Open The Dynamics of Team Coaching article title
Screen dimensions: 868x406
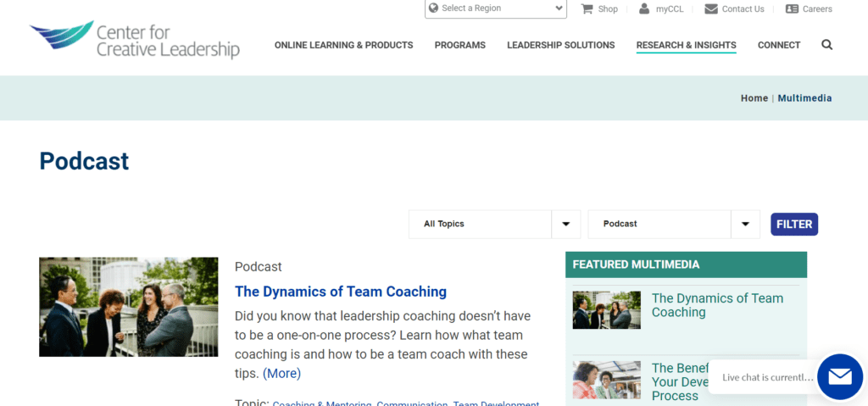[x=341, y=292]
